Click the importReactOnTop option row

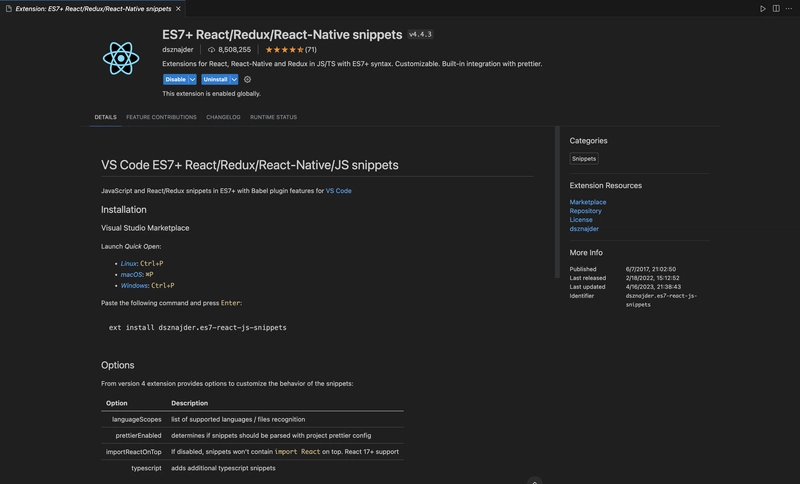(x=252, y=452)
